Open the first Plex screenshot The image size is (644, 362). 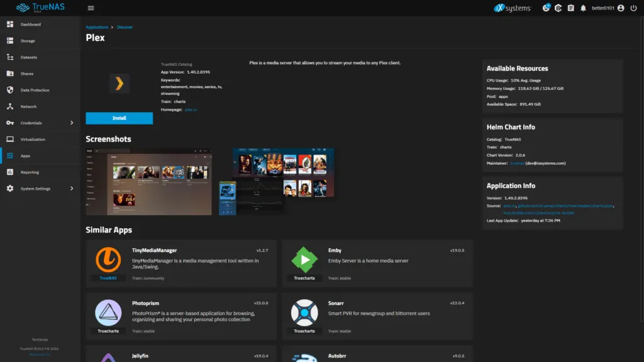point(148,182)
